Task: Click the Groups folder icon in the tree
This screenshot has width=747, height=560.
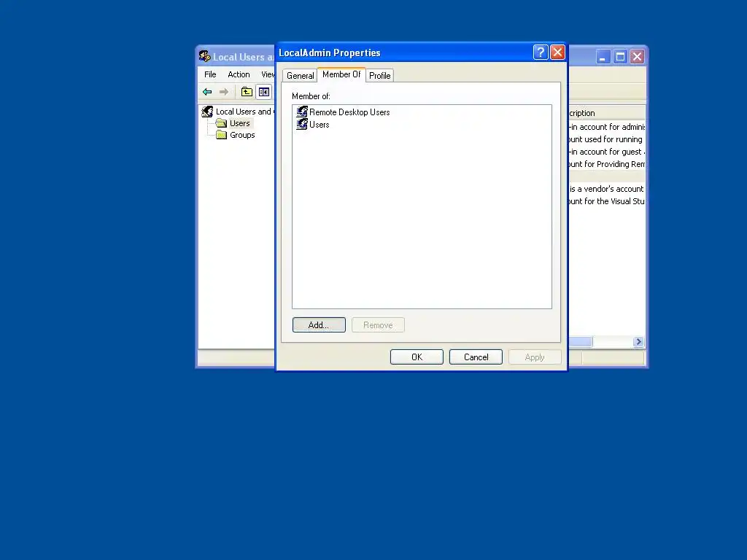Action: (221, 135)
